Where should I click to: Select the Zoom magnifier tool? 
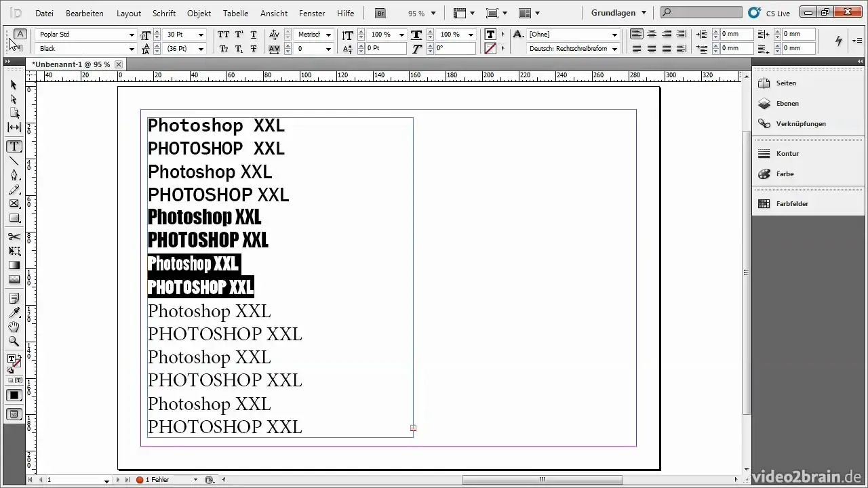(x=14, y=342)
